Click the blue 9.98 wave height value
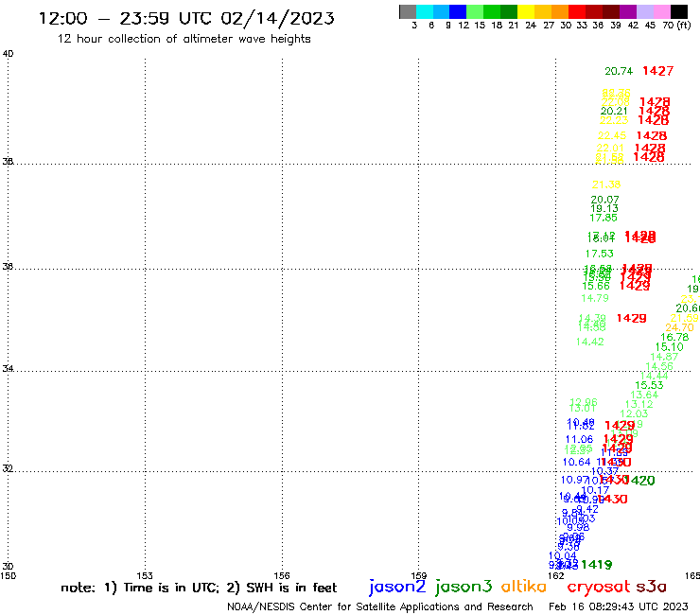 coord(579,527)
